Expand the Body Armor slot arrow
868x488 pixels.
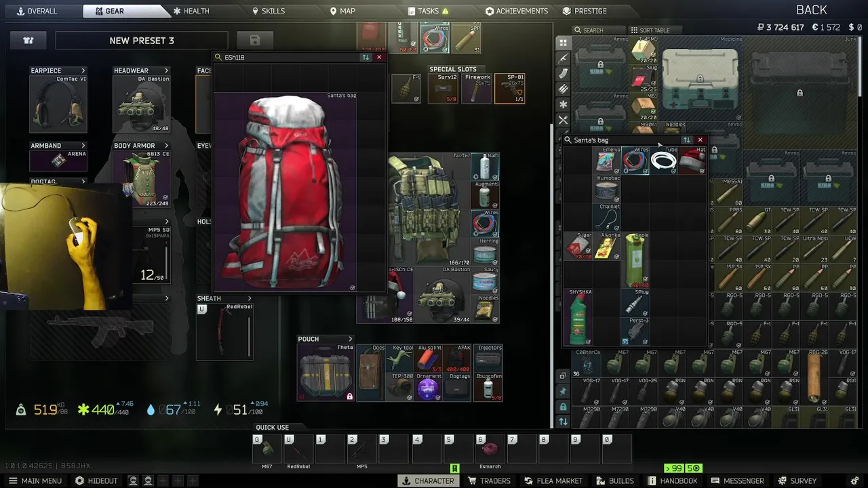click(166, 146)
